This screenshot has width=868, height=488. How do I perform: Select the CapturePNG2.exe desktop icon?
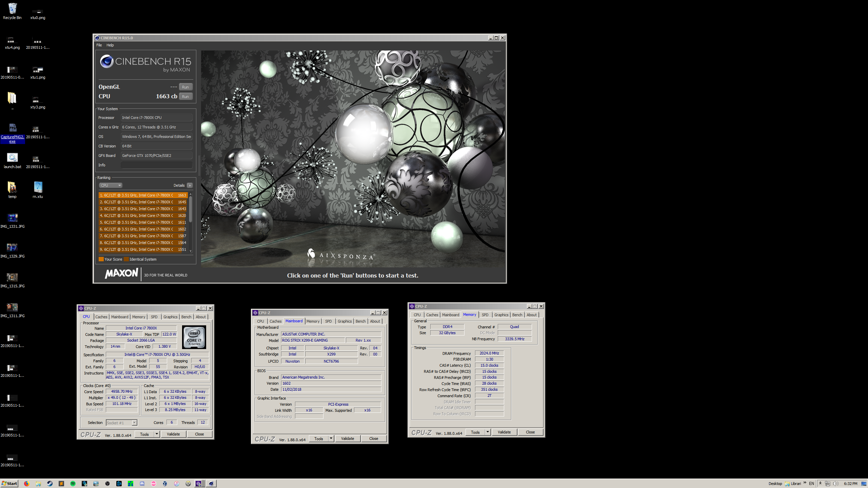[13, 134]
